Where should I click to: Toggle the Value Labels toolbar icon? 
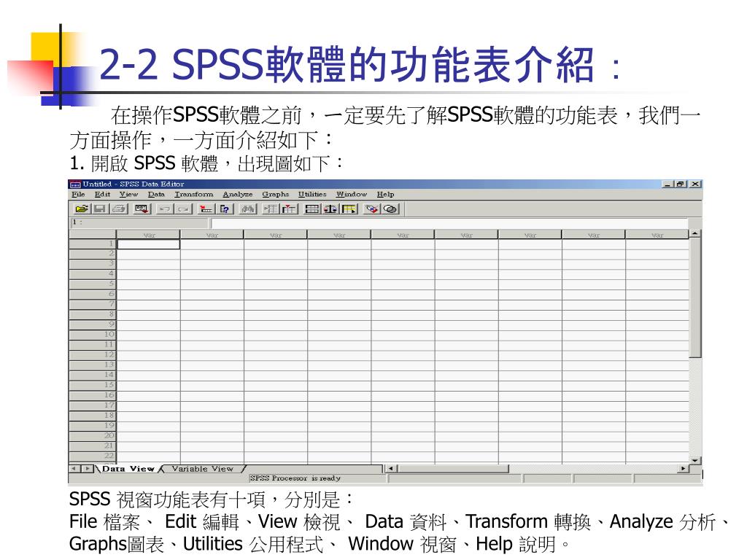371,209
